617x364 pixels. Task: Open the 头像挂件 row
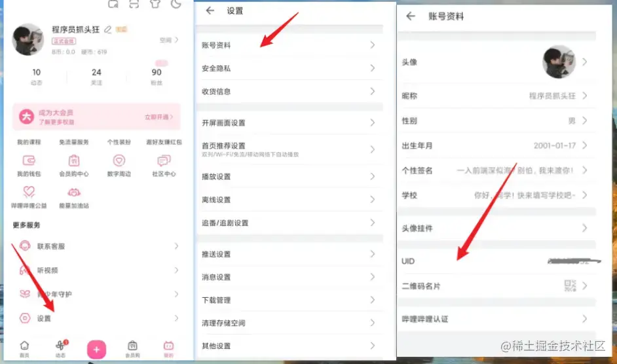coord(496,228)
